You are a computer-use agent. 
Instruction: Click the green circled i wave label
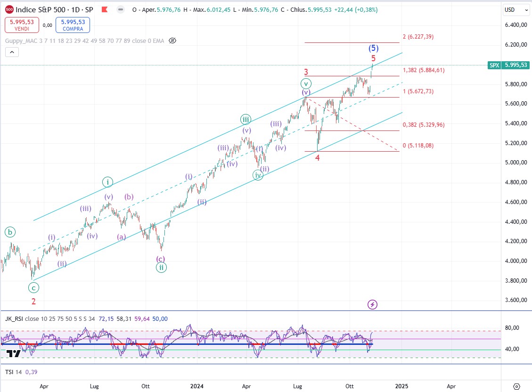[x=107, y=182]
